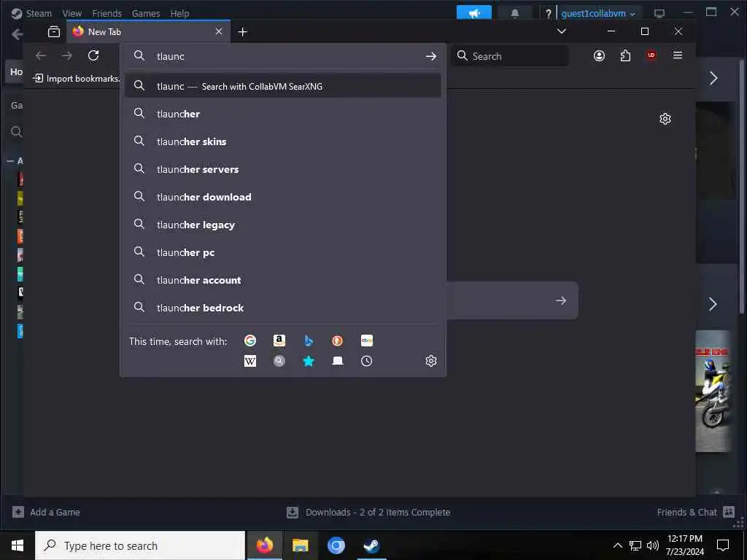
Task: Open the Steam question mark help icon
Action: (x=548, y=14)
